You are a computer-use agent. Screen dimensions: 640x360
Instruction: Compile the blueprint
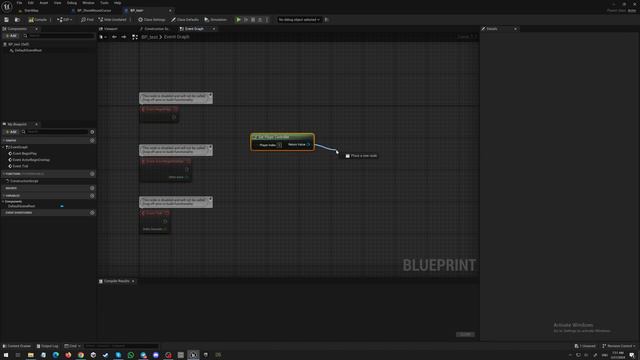tap(38, 20)
